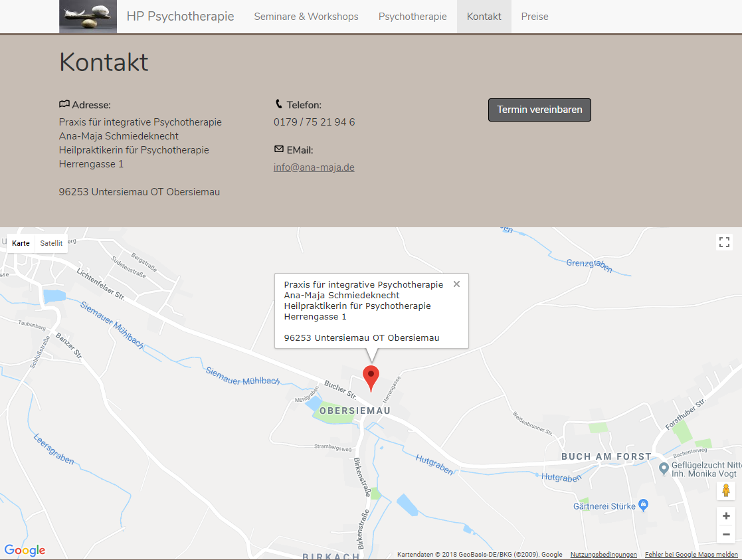The width and height of the screenshot is (742, 560).
Task: Zoom in on the map
Action: 726,516
